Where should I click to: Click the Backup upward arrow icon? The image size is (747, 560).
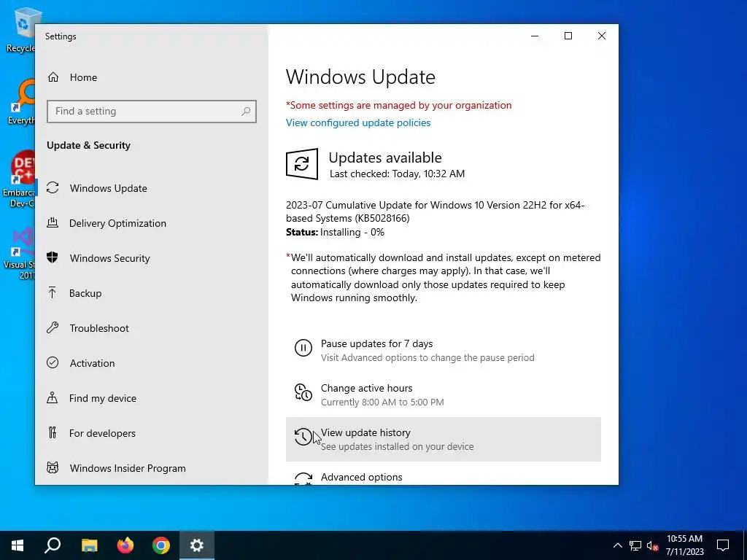pyautogui.click(x=53, y=293)
